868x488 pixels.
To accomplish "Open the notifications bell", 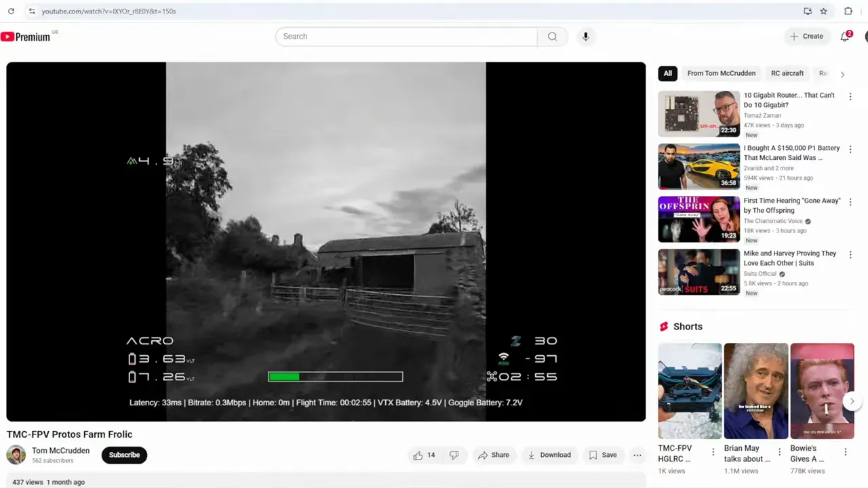I will click(844, 37).
